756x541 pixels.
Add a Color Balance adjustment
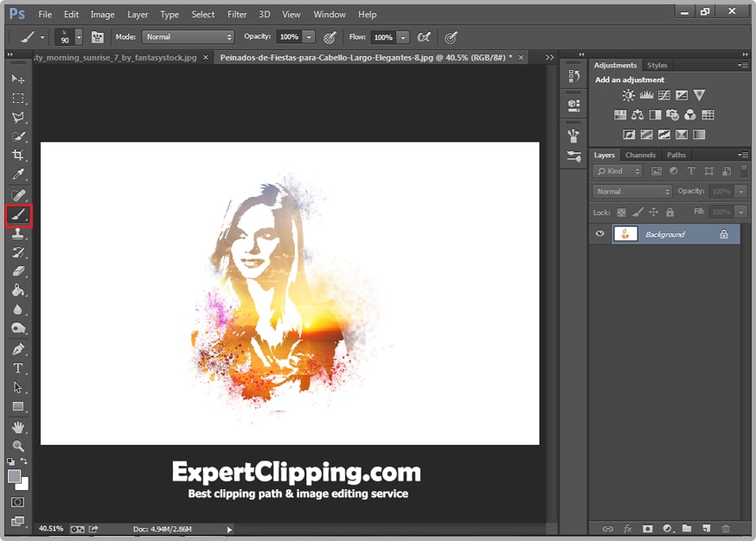(x=637, y=114)
